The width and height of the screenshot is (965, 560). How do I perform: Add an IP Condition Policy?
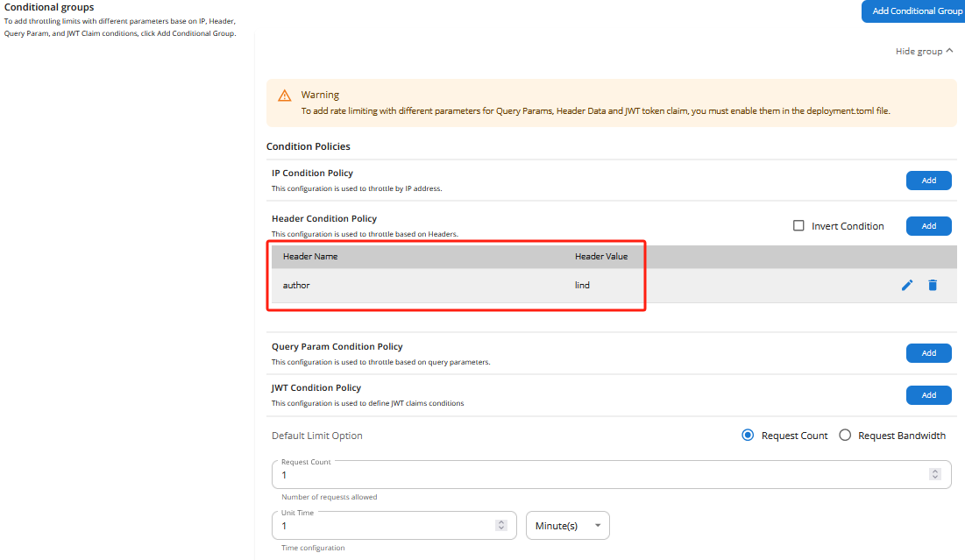click(928, 181)
